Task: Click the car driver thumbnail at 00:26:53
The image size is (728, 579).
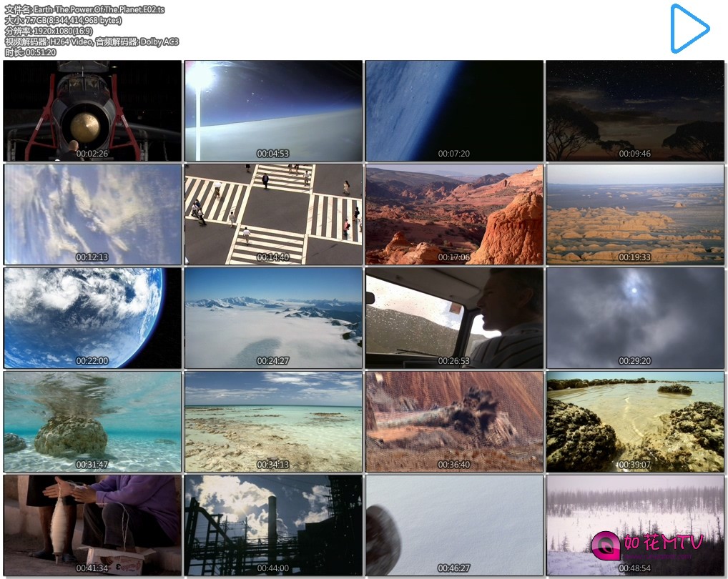Action: [454, 318]
